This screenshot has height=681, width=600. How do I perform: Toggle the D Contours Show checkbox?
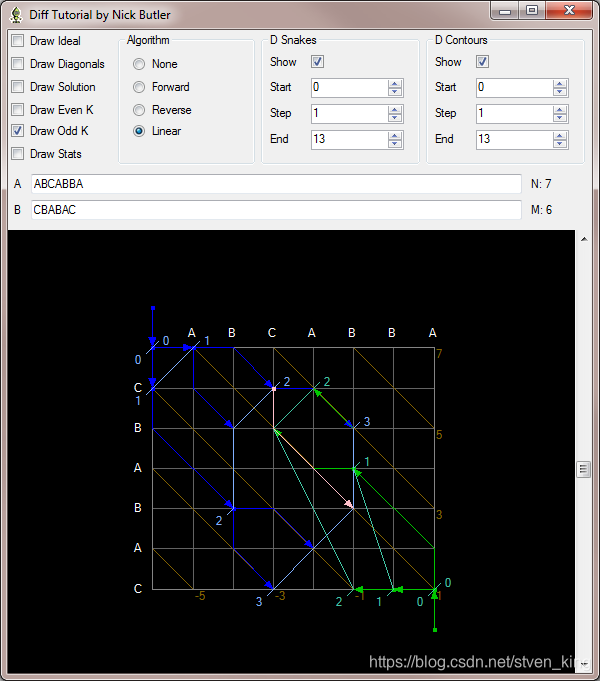(483, 62)
